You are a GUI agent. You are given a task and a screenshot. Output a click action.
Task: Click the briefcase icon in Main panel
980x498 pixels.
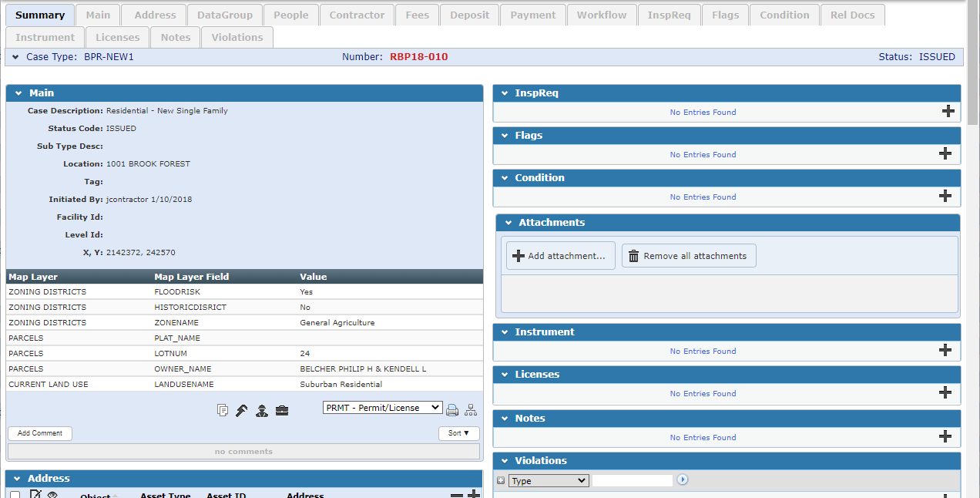(282, 410)
